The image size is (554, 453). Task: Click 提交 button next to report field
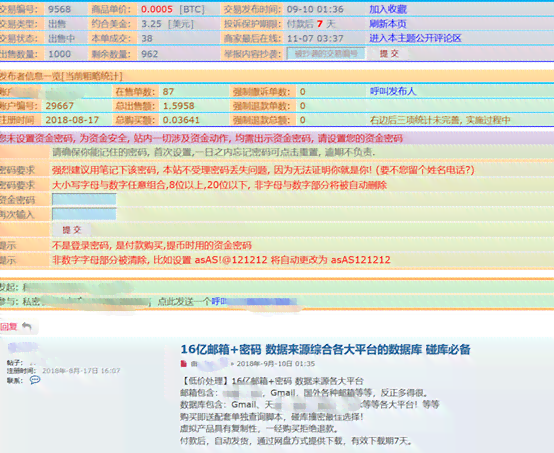[x=389, y=54]
